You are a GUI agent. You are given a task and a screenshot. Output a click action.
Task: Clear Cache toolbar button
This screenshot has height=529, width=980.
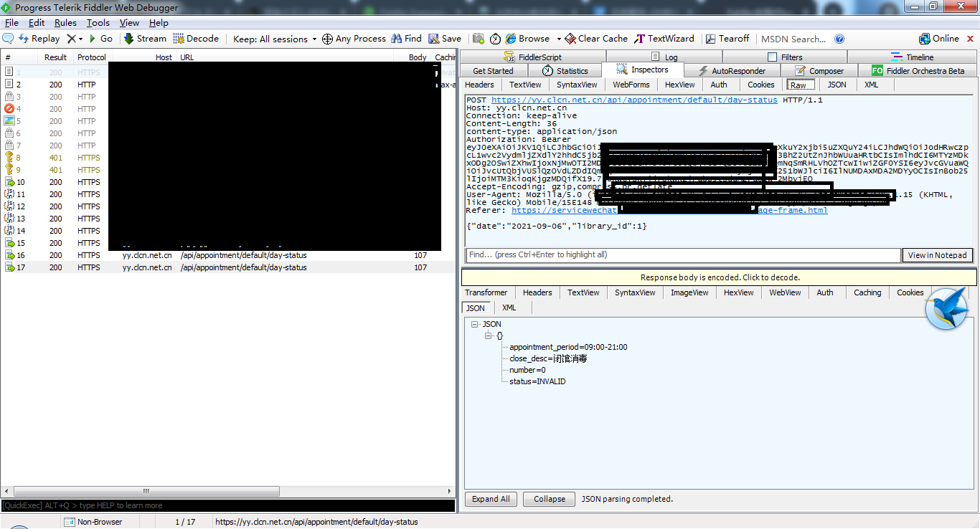pos(596,39)
